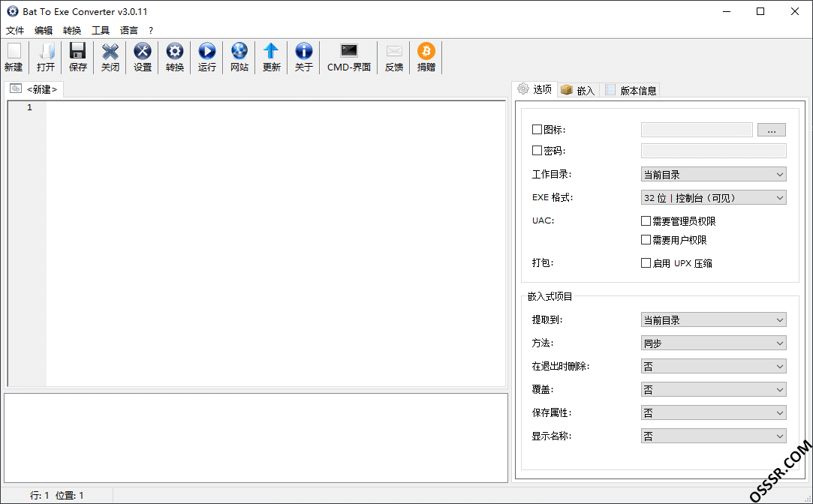Click the icon path input field
The image size is (813, 504).
(x=697, y=130)
